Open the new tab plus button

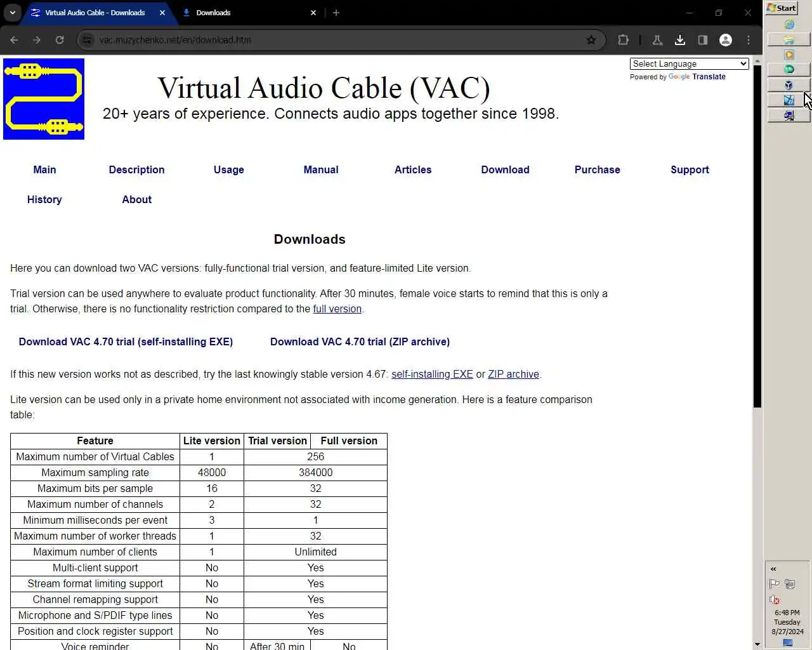click(x=336, y=13)
